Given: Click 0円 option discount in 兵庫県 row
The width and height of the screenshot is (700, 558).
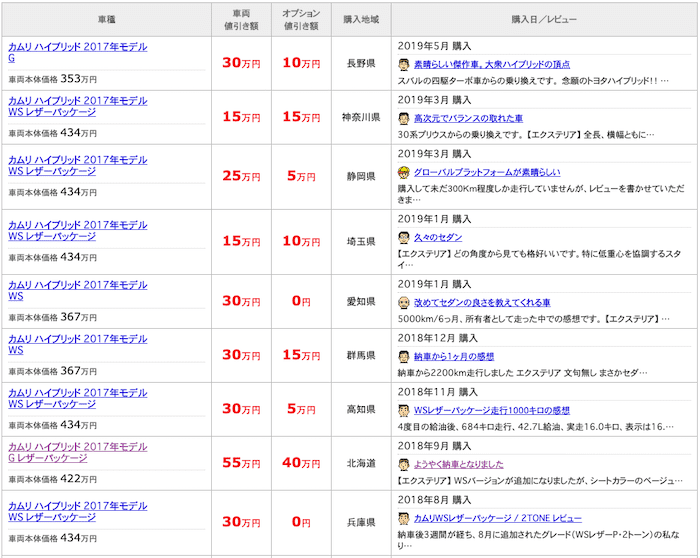Looking at the screenshot, I should click(301, 522).
